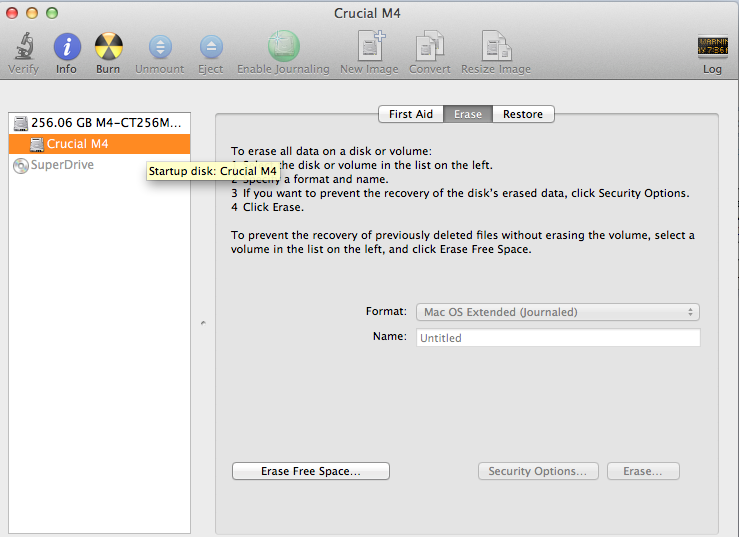Viewport: 739px width, 537px height.
Task: Click the Erase Free Space button
Action: coord(311,471)
